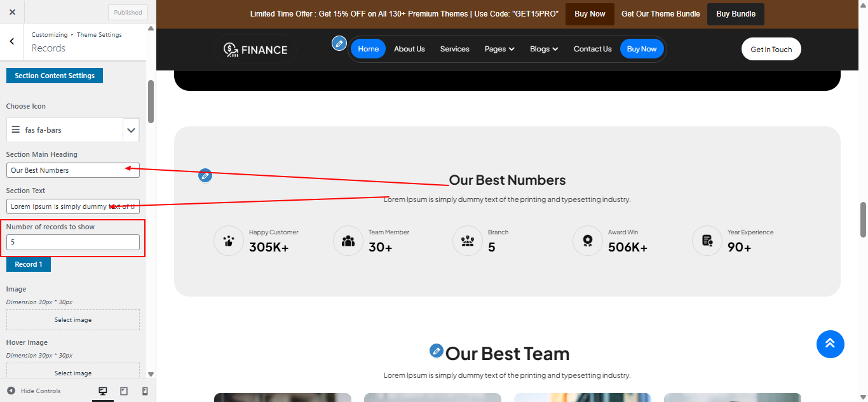Click the edit pencil in Our Best Numbers section
Viewport: 868px width, 402px height.
click(205, 176)
